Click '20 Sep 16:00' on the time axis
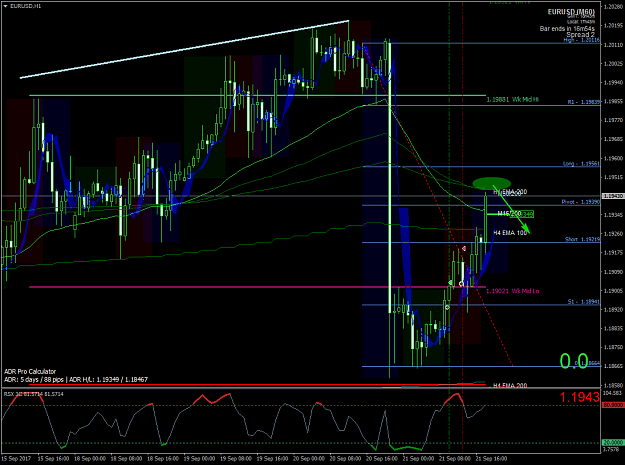The image size is (625, 465). tap(381, 459)
